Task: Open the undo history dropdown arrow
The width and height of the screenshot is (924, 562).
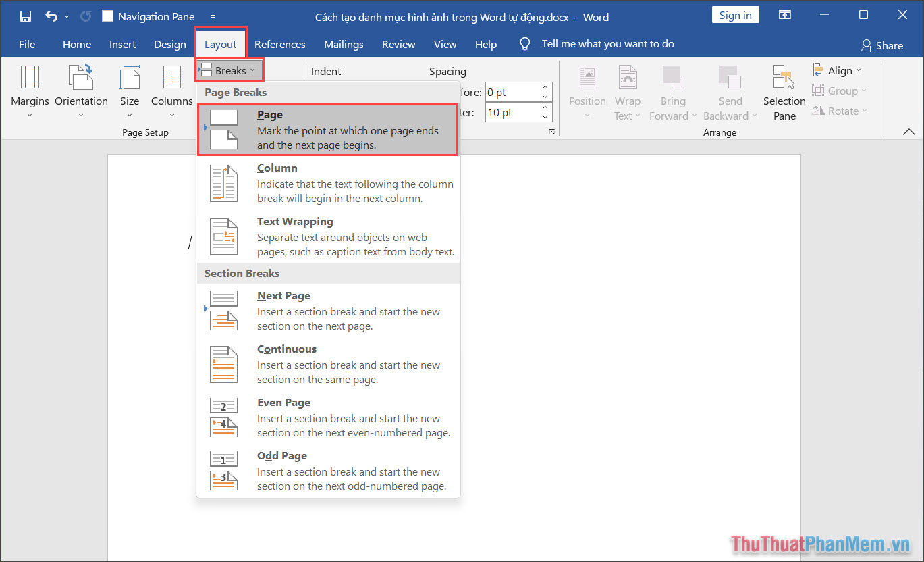Action: tap(67, 16)
